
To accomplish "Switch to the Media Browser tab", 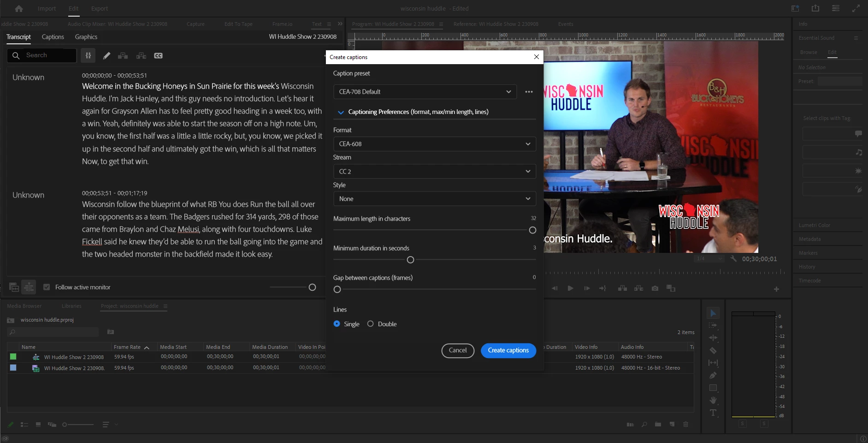I will 24,306.
